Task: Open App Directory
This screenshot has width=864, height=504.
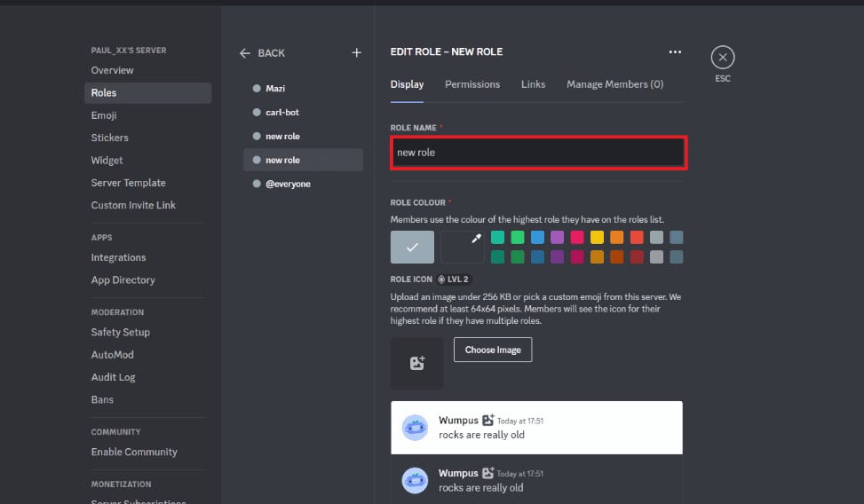Action: coord(147,280)
